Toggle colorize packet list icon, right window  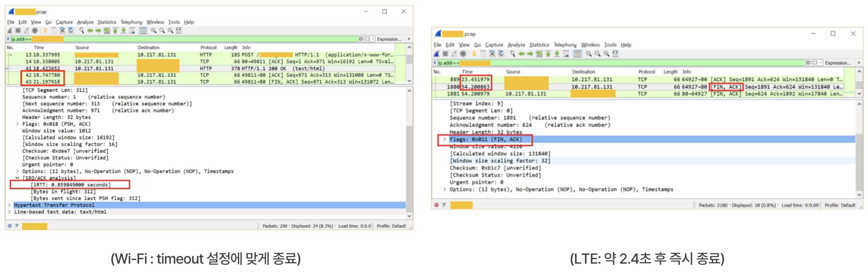(577, 53)
